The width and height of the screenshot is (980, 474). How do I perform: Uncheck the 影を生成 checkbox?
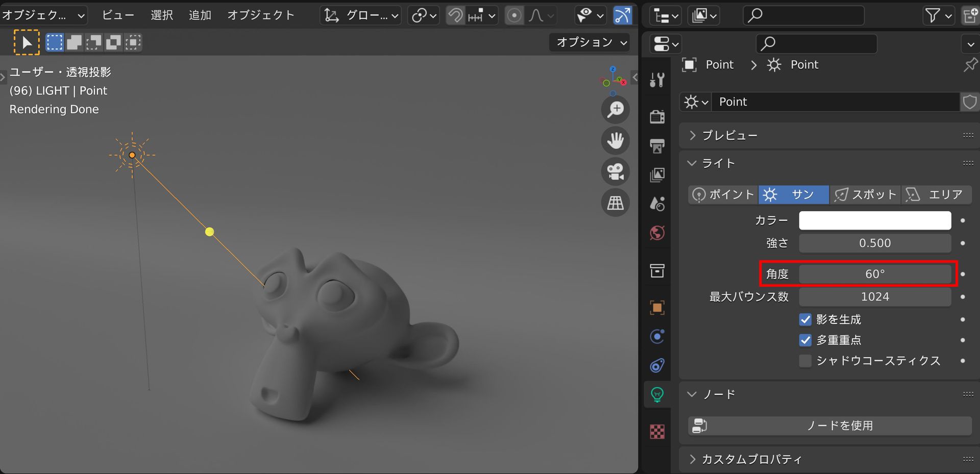point(805,319)
